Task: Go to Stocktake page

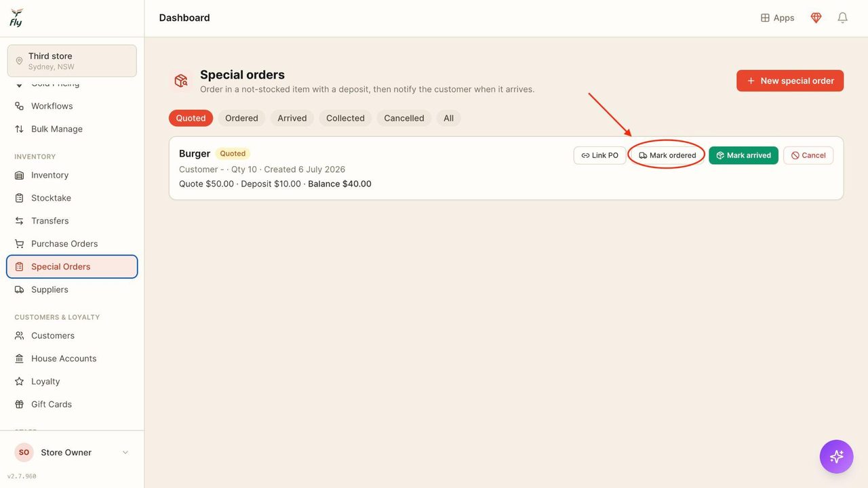Action: (x=72, y=198)
